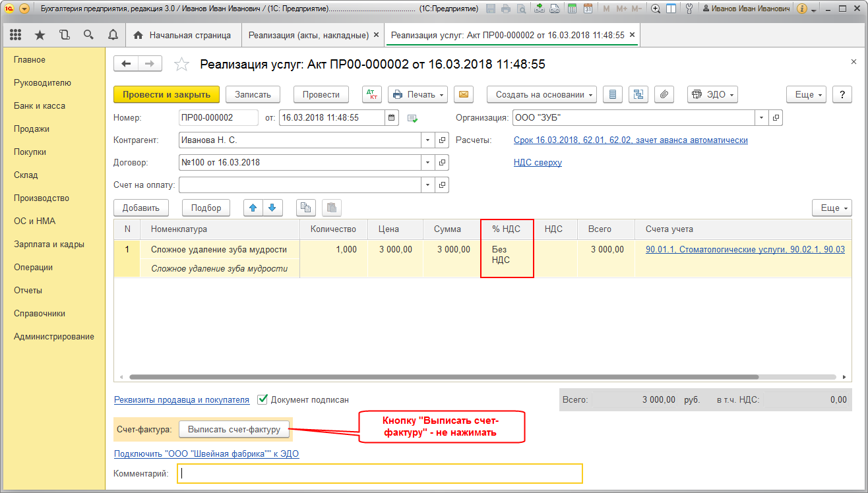Open the Счета учета link in row 1

click(745, 250)
